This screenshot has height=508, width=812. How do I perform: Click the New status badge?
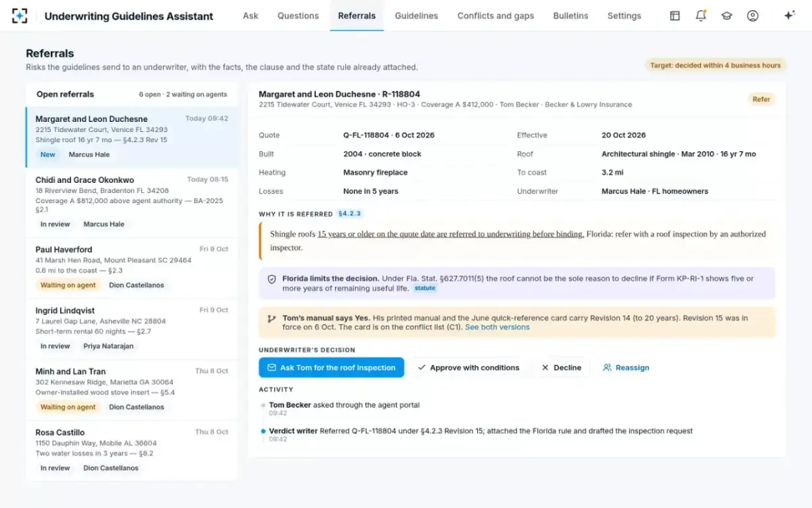click(x=48, y=154)
